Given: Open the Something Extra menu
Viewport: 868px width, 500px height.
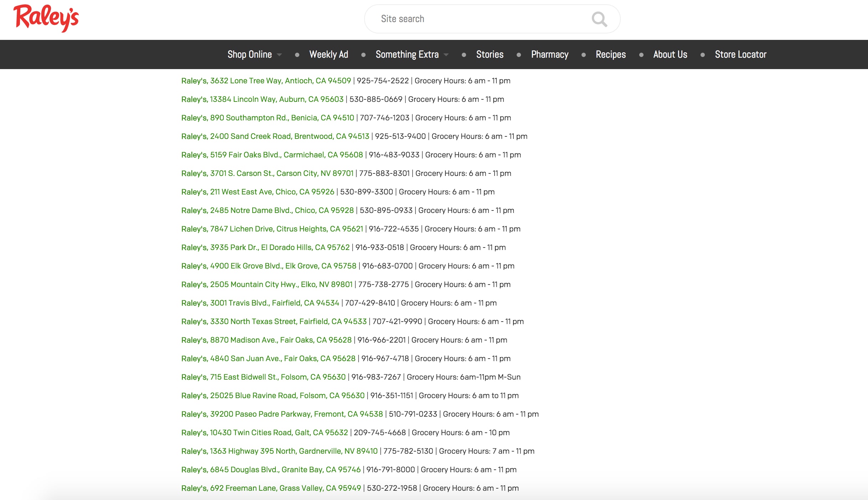Looking at the screenshot, I should coord(407,54).
